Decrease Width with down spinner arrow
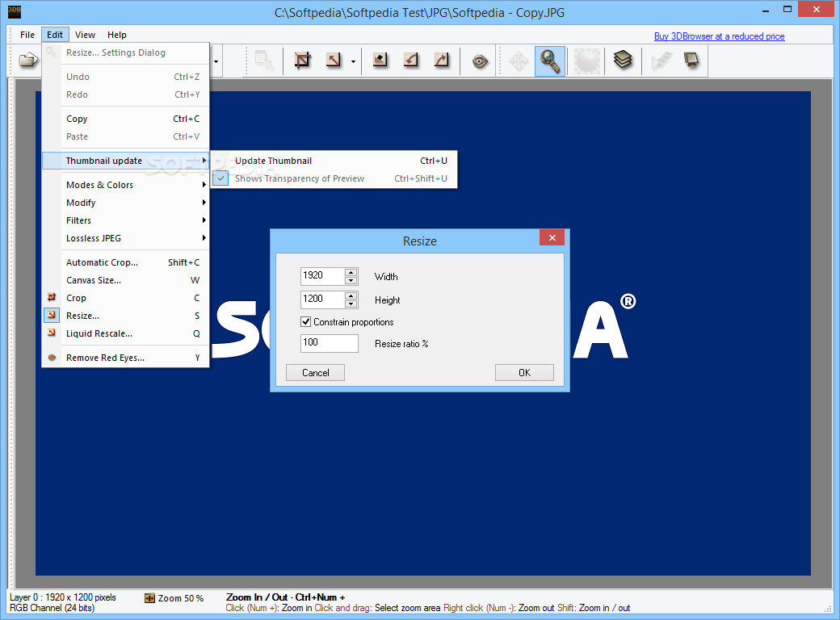 [351, 281]
